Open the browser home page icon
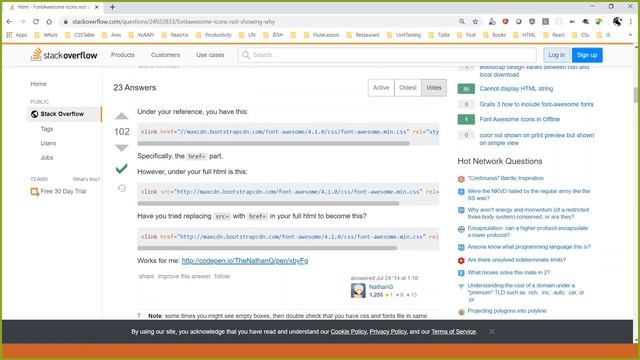Screen dimensions: 640x360 pos(49,22)
